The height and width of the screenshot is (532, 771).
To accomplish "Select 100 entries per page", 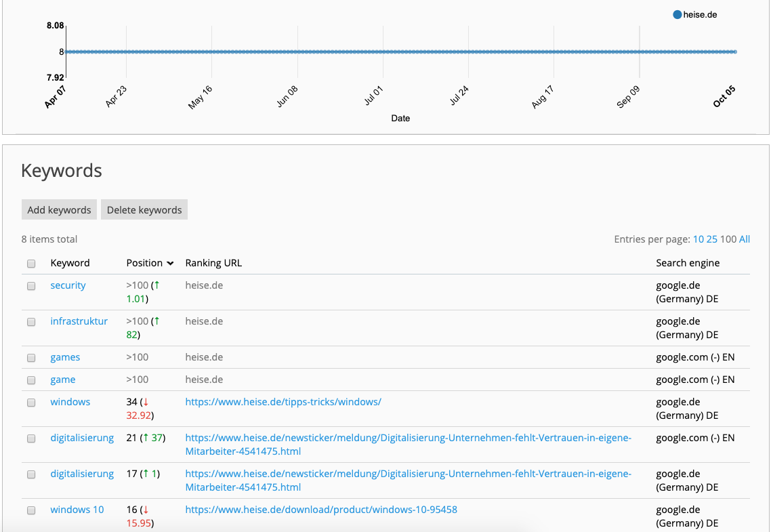I will (x=728, y=239).
